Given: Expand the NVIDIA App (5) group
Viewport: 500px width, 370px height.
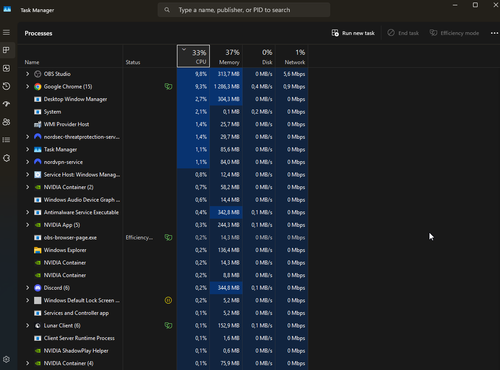Looking at the screenshot, I should coord(28,225).
